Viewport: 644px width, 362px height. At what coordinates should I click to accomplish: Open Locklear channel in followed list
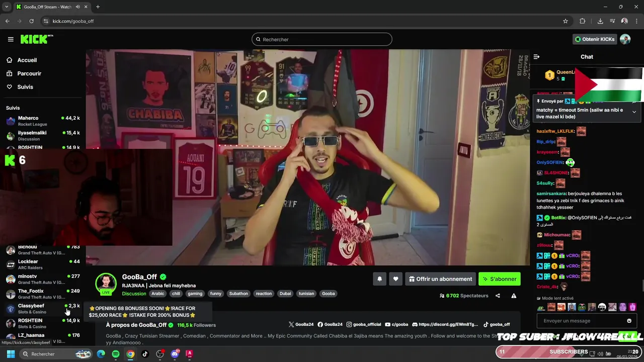[43, 264]
